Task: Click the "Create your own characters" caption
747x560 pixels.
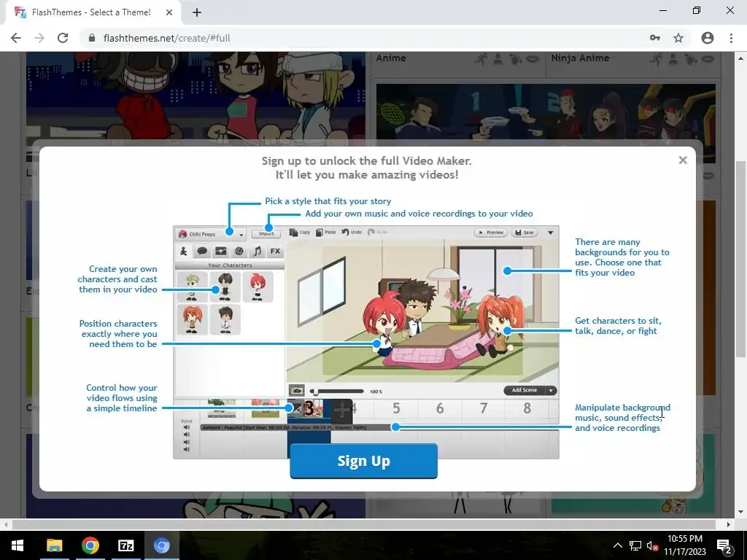Action: click(117, 279)
